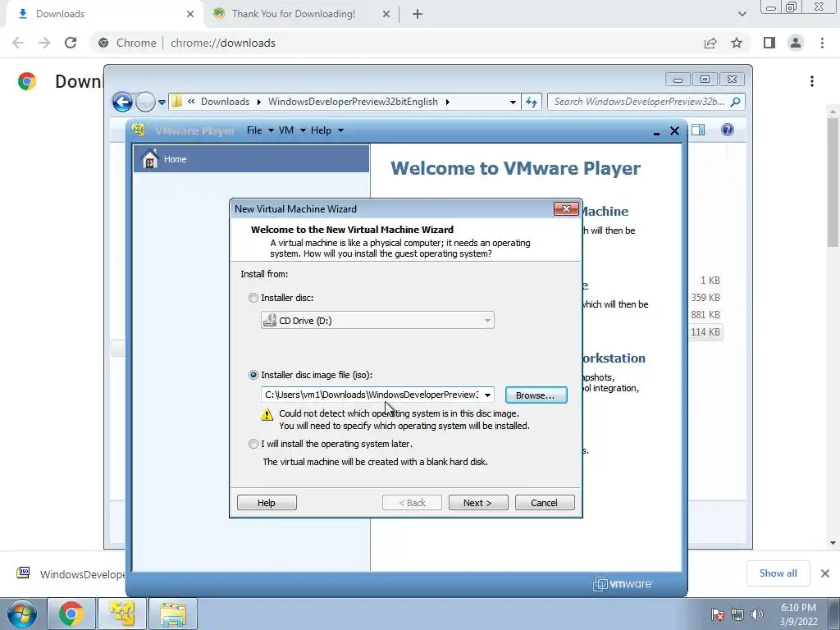Click WindowsDeveloperPreview32bitEnglish breadcrumb in Explorer
The image size is (840, 630).
click(353, 102)
